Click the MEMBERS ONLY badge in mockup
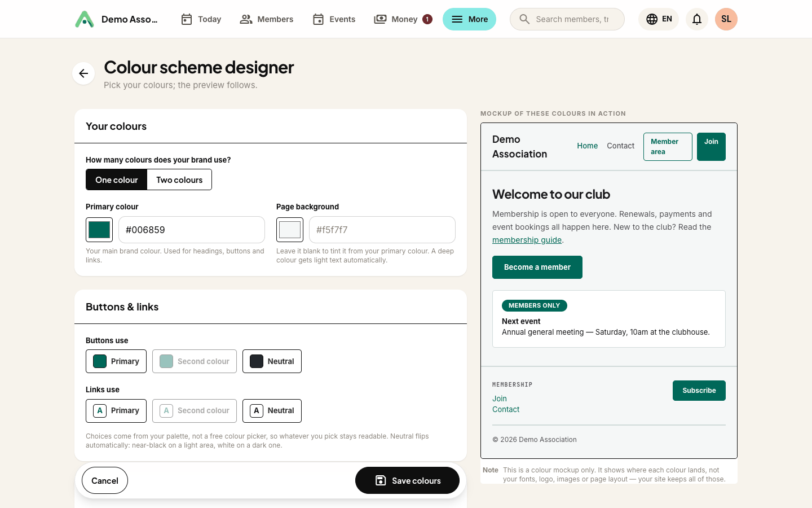The height and width of the screenshot is (508, 812). pyautogui.click(x=535, y=305)
